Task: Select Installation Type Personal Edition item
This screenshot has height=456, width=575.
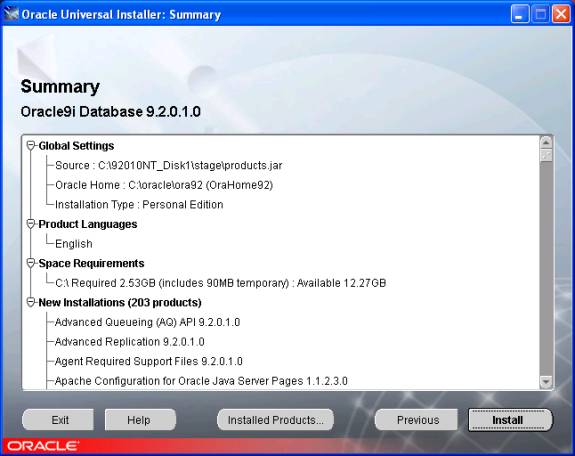Action: click(x=139, y=204)
